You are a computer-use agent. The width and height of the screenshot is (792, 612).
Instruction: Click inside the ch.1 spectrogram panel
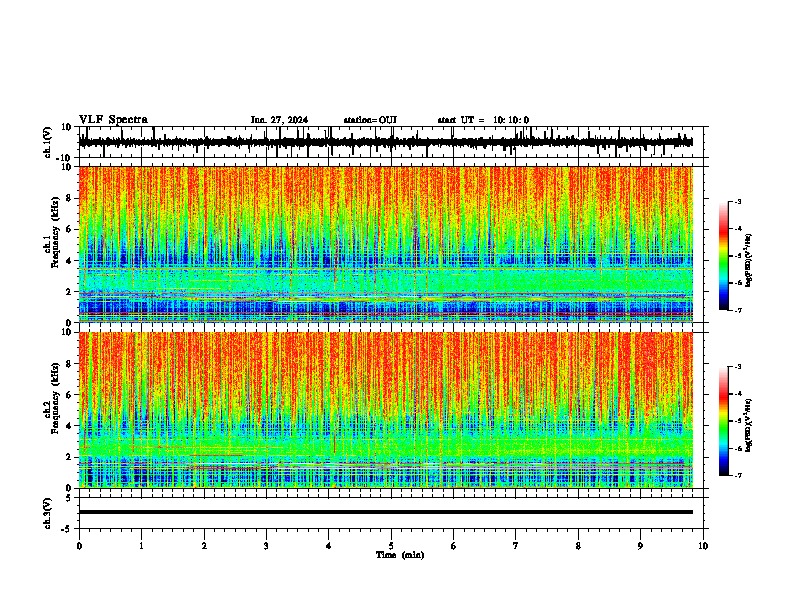pyautogui.click(x=386, y=244)
